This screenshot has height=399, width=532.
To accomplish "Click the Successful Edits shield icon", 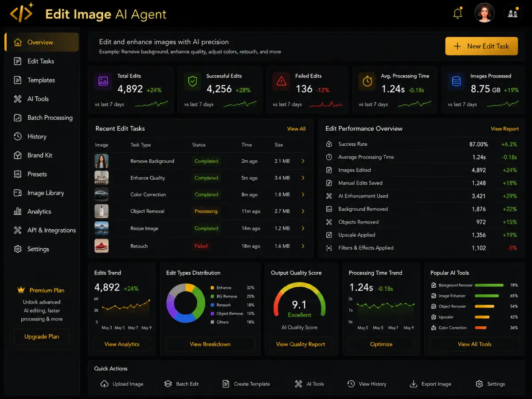I will (x=192, y=82).
